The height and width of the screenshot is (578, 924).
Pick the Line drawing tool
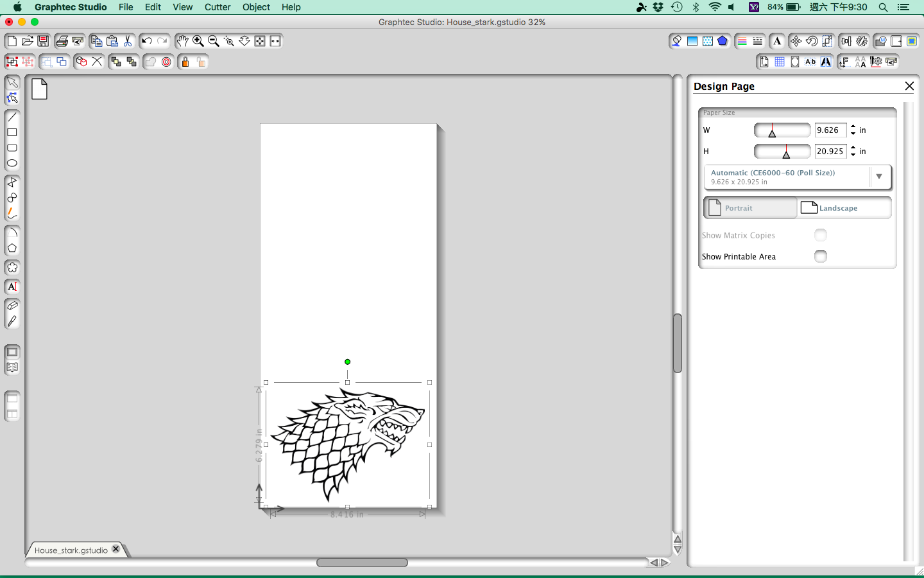coord(12,118)
